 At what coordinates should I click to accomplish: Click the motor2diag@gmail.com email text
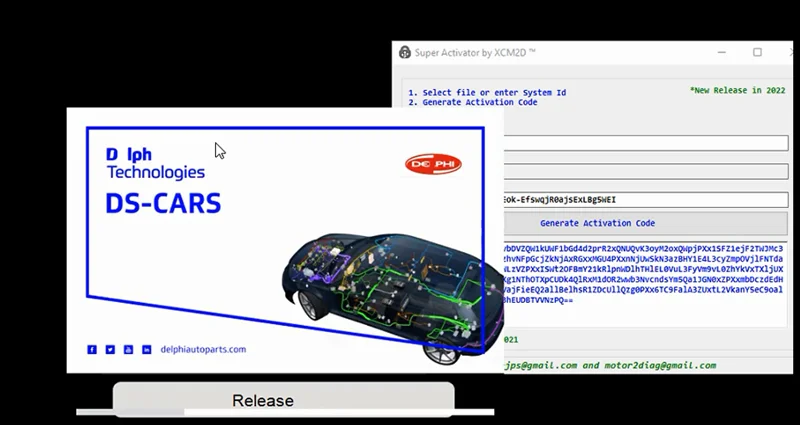pos(660,365)
